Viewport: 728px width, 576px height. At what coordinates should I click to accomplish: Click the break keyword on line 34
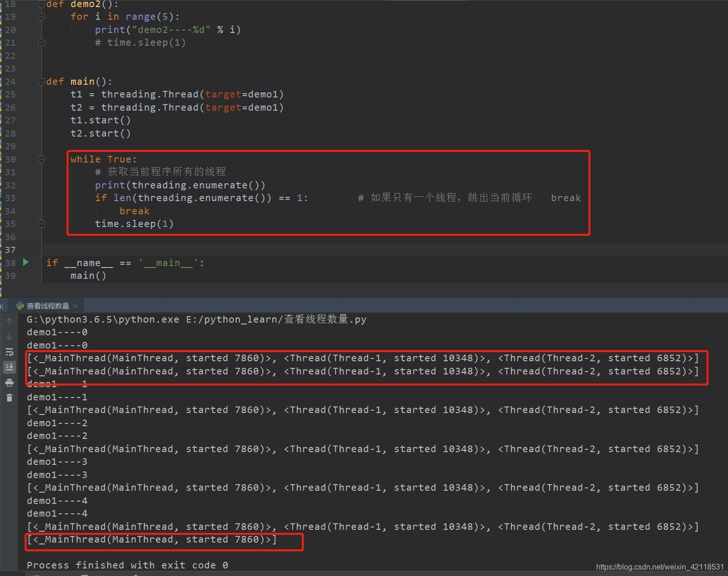click(135, 211)
